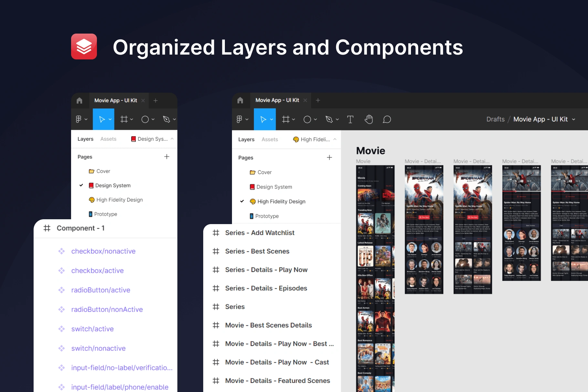Switch to Layers tab in right window
Viewport: 588px width, 392px height.
pyautogui.click(x=246, y=139)
